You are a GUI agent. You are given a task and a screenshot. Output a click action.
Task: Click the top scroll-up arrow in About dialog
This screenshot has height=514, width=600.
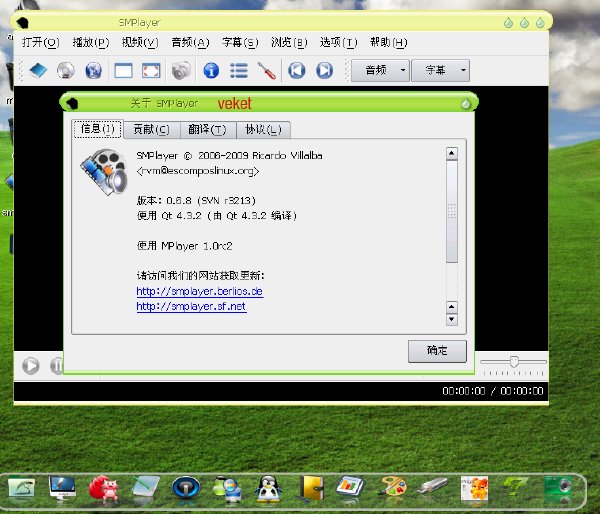(x=452, y=153)
